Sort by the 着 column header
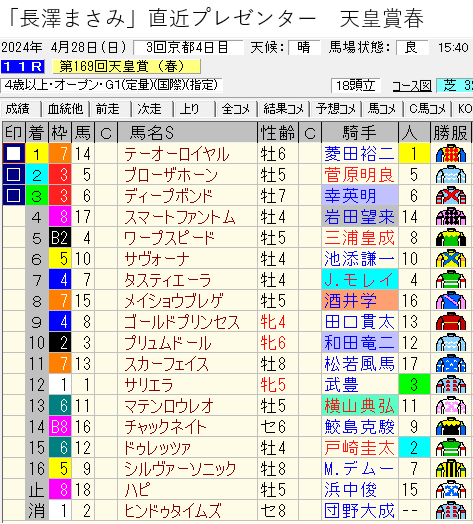 tap(36, 133)
